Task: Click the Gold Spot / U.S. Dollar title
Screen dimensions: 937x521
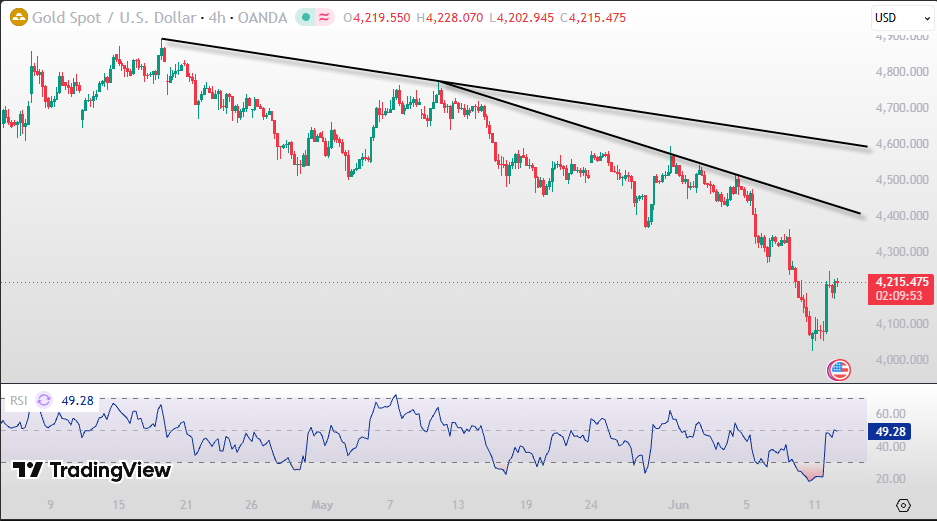Action: (114, 18)
